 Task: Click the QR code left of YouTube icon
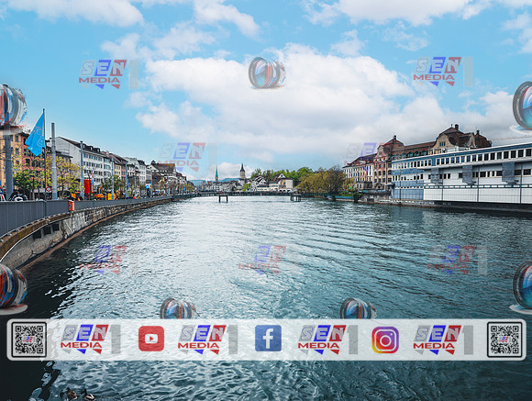coord(29,340)
